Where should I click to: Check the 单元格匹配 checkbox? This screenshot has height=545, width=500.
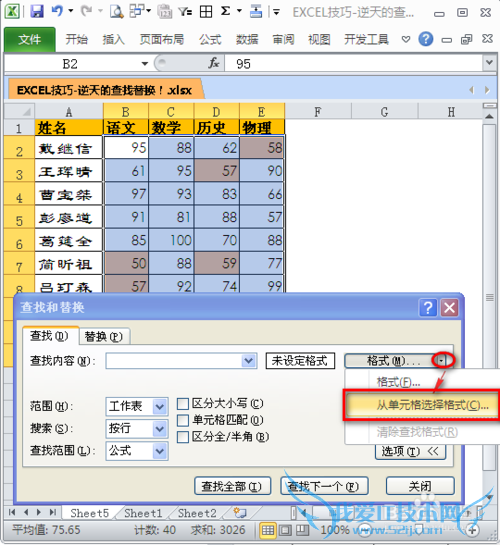tap(183, 421)
